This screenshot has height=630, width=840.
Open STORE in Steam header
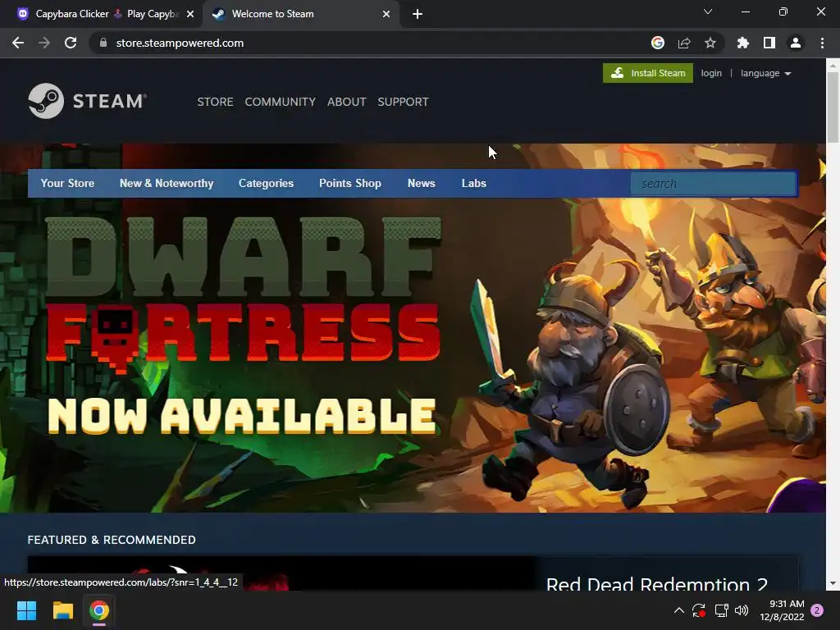coord(215,102)
